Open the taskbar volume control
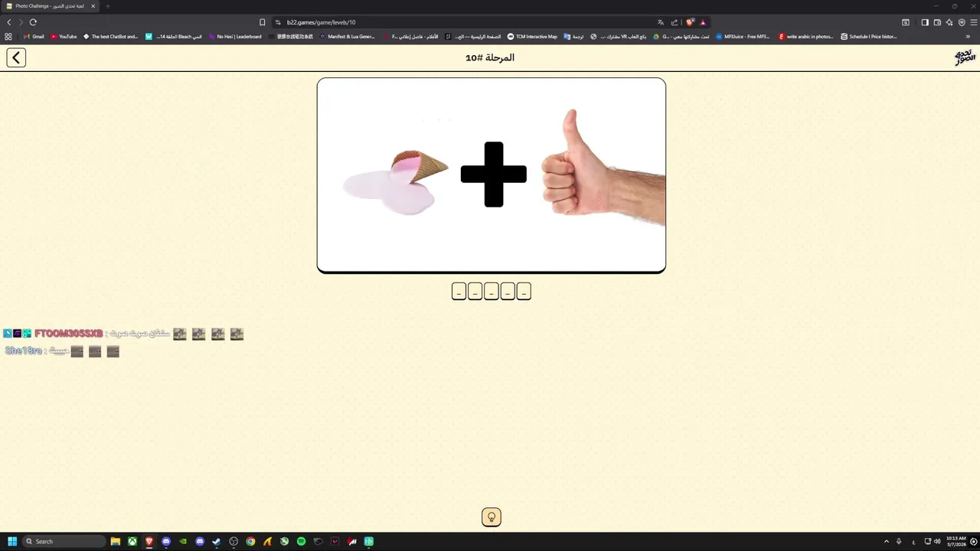Screen dimensions: 980x551 (937, 542)
